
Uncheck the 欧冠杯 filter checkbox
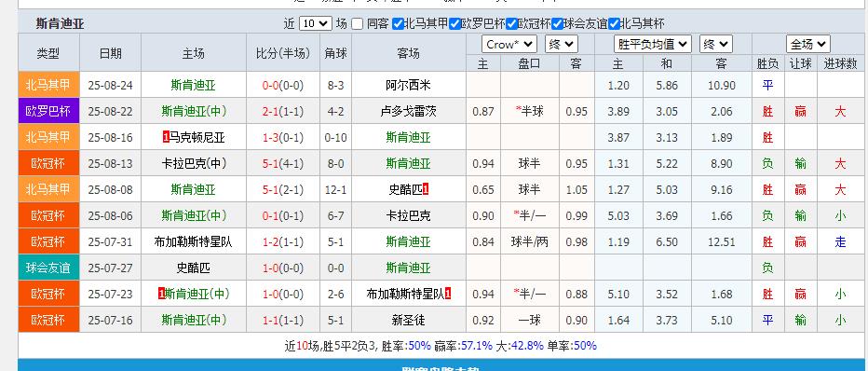511,24
